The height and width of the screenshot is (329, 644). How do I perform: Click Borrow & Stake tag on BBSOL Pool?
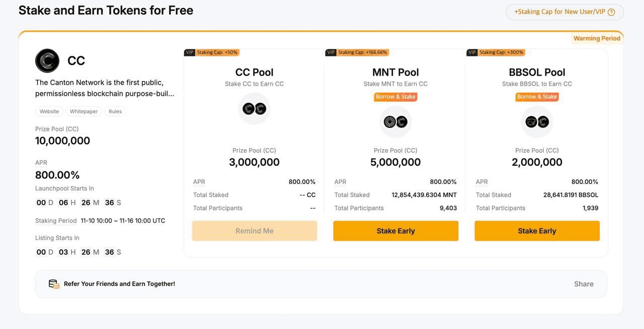537,97
